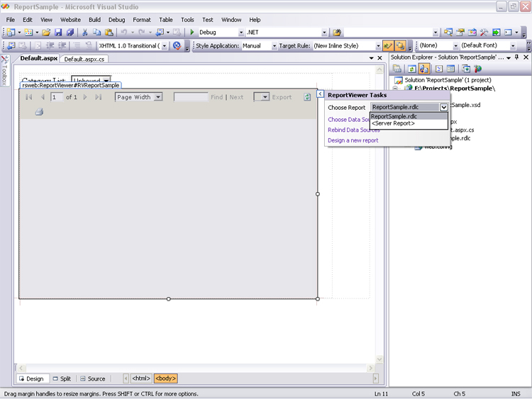Click the ReportViewer print icon
Viewport: 532px width, 399px height.
39,112
